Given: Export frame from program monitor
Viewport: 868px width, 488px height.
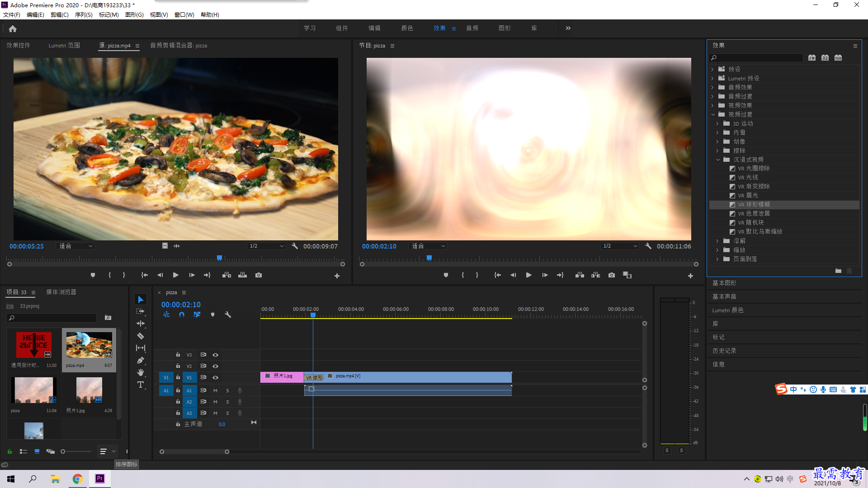Looking at the screenshot, I should pos(612,275).
